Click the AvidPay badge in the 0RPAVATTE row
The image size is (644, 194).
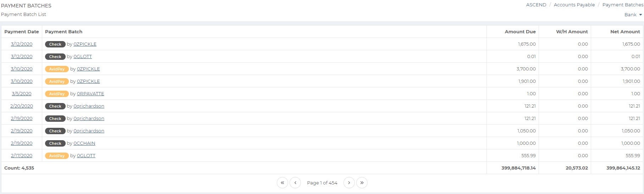tap(57, 94)
